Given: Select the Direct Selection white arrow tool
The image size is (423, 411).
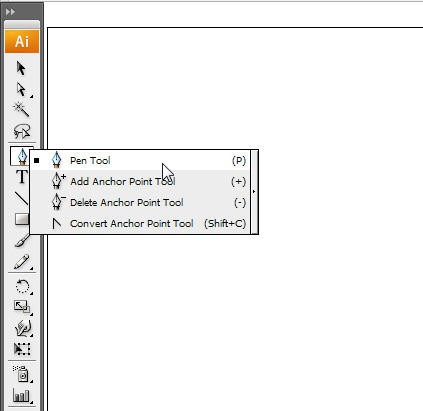Looking at the screenshot, I should pos(21,89).
